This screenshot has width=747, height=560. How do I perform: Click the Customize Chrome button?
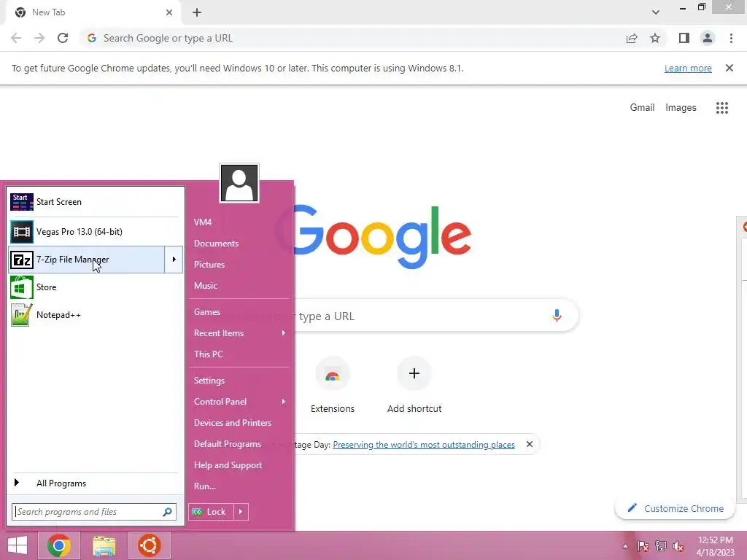[675, 508]
